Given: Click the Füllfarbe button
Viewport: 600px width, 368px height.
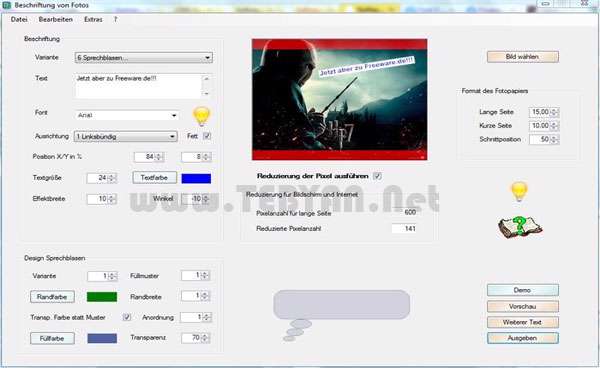Looking at the screenshot, I should pyautogui.click(x=52, y=338).
